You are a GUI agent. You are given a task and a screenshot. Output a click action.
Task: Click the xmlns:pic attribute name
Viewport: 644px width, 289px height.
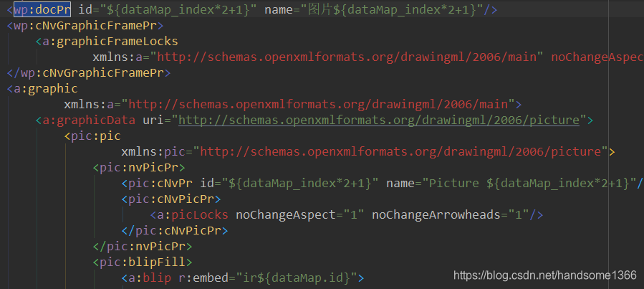point(153,152)
